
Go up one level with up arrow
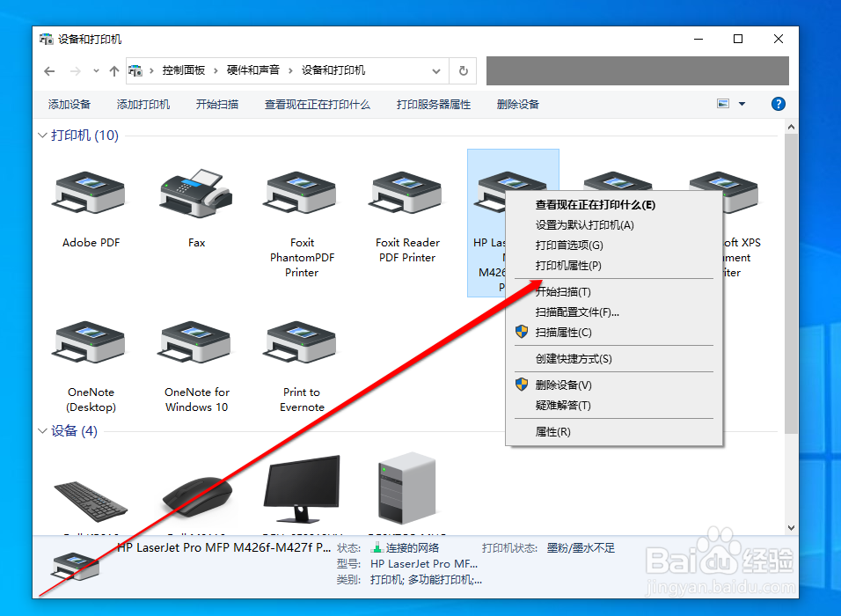(x=114, y=70)
